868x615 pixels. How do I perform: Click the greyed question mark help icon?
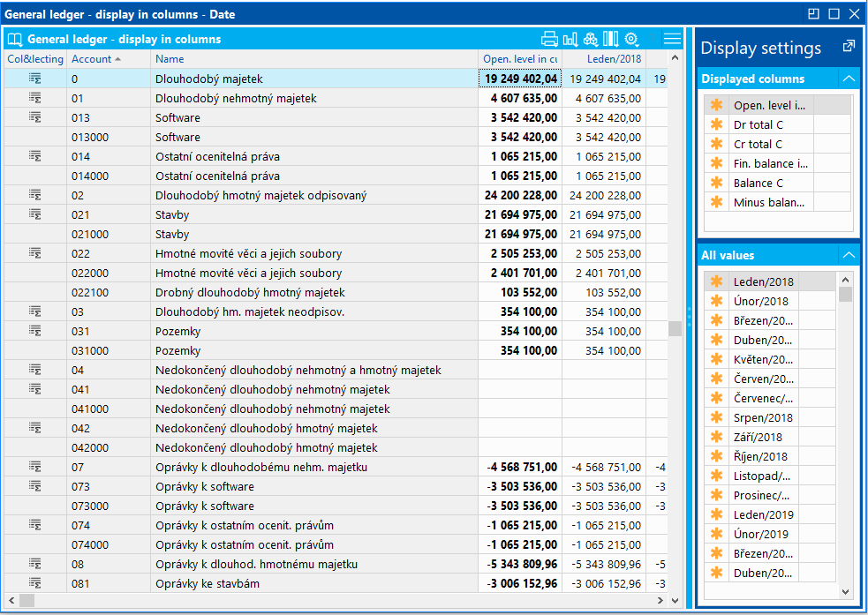tap(653, 39)
